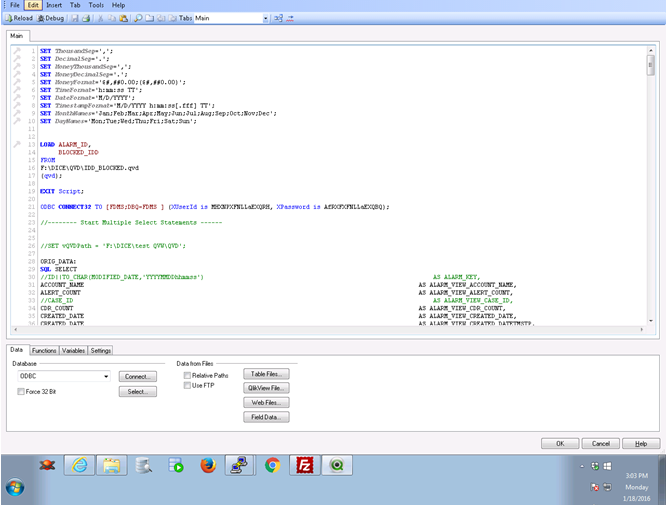Screen dimensions: 668x507
Task: Open search with the magnifier icon
Action: [x=138, y=18]
